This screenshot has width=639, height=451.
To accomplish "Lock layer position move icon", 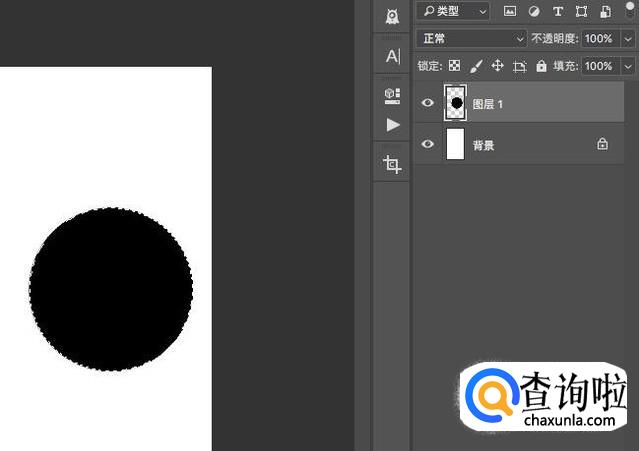I will [x=498, y=66].
